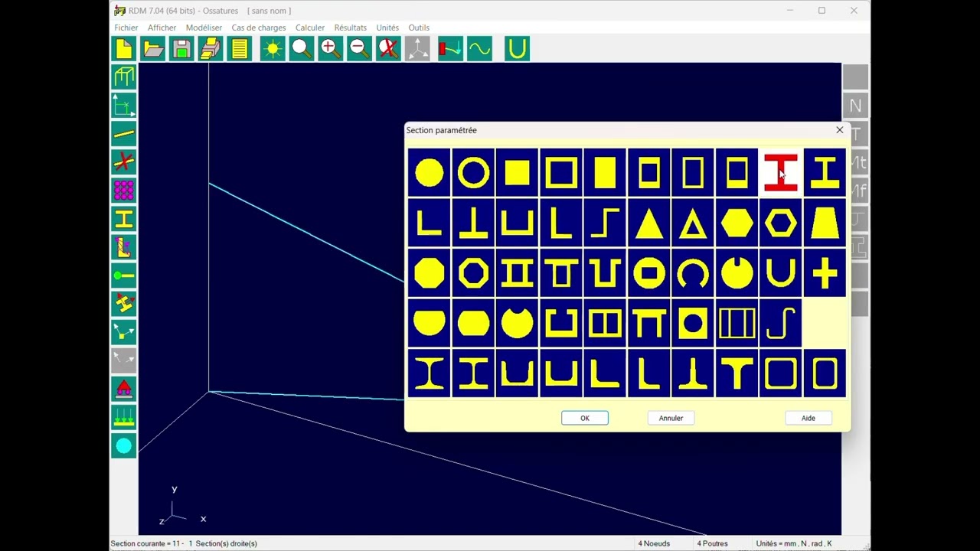Open the Outils menu
This screenshot has height=551, width=980.
click(x=419, y=28)
